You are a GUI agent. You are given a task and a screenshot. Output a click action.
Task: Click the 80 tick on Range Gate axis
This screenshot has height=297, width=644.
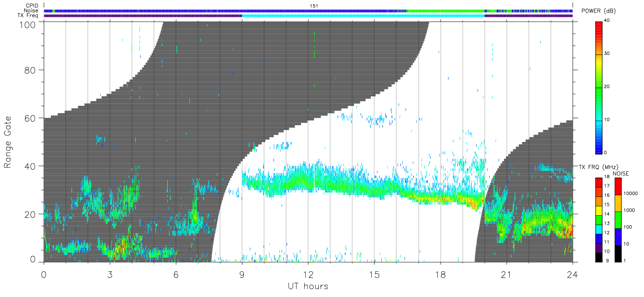click(30, 70)
